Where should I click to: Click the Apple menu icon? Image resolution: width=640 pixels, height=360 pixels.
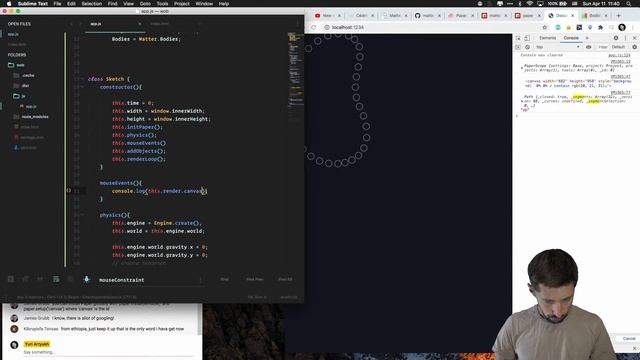pyautogui.click(x=9, y=4)
